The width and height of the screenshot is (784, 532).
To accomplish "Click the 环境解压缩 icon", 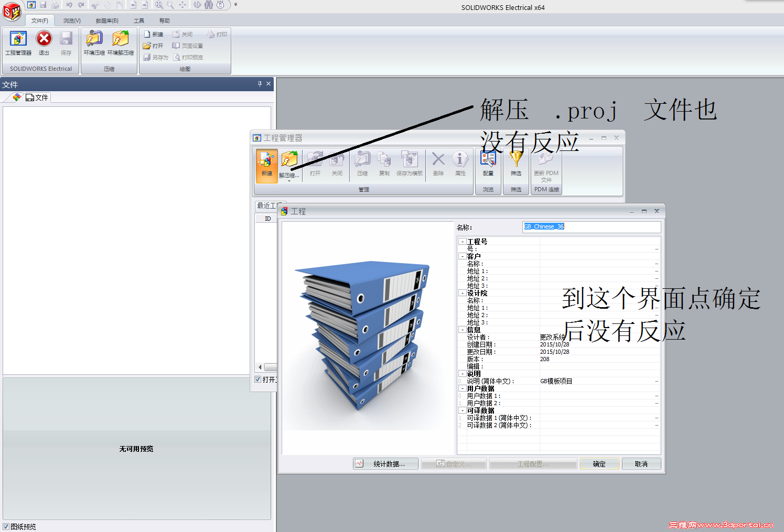I will [121, 44].
